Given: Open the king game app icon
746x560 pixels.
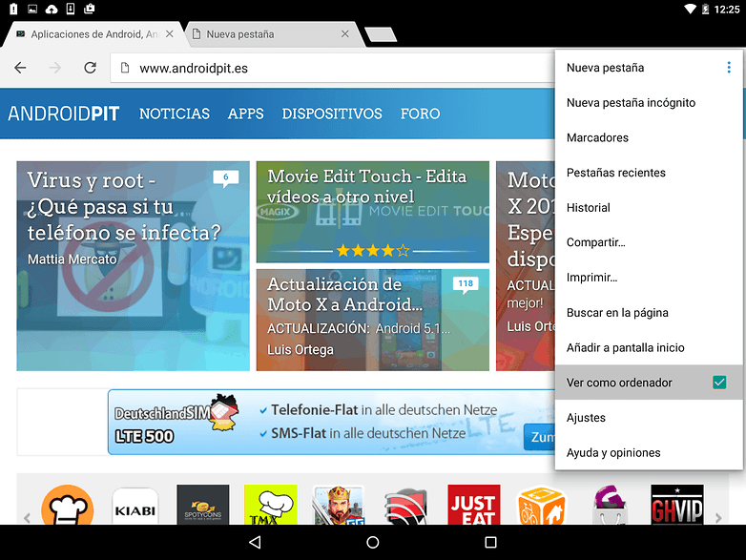Looking at the screenshot, I should click(339, 505).
